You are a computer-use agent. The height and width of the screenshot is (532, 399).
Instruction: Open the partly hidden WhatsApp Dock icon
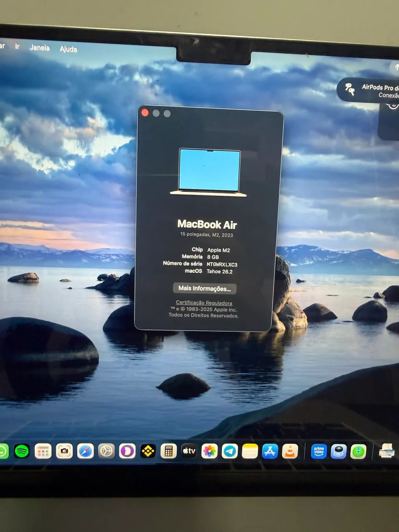tap(3, 451)
